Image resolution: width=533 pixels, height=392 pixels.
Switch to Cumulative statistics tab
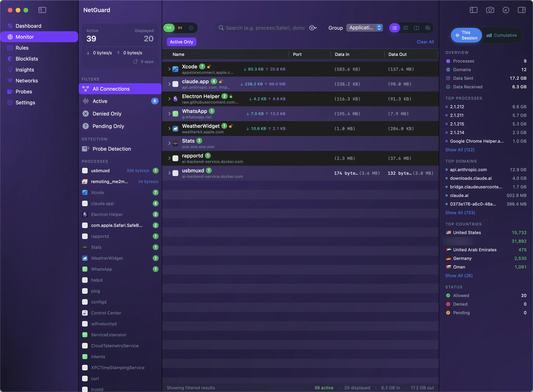pos(502,35)
